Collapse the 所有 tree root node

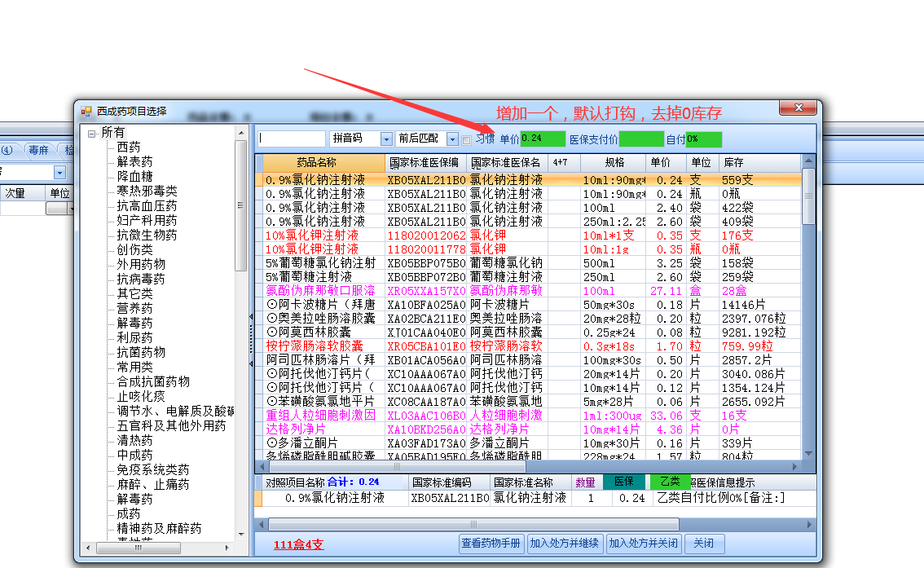pos(92,134)
